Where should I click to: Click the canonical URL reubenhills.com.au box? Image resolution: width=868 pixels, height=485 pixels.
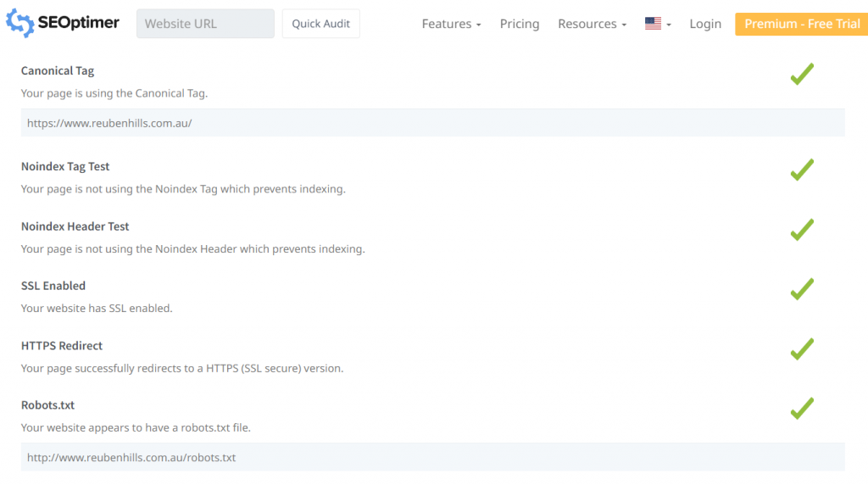[432, 123]
